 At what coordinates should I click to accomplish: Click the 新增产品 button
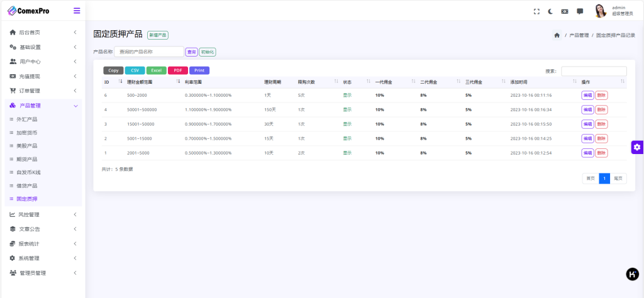point(158,35)
